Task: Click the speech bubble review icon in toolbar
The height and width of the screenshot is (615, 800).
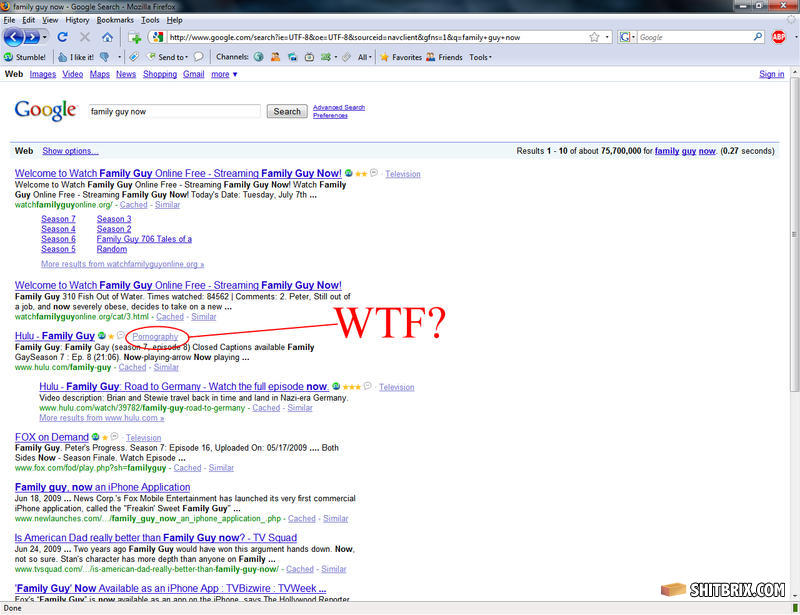Action: 198,57
